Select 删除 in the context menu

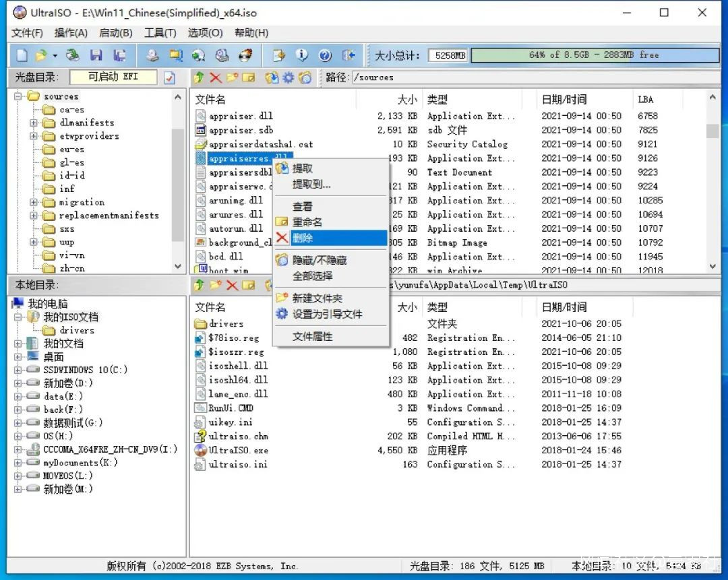[x=331, y=238]
